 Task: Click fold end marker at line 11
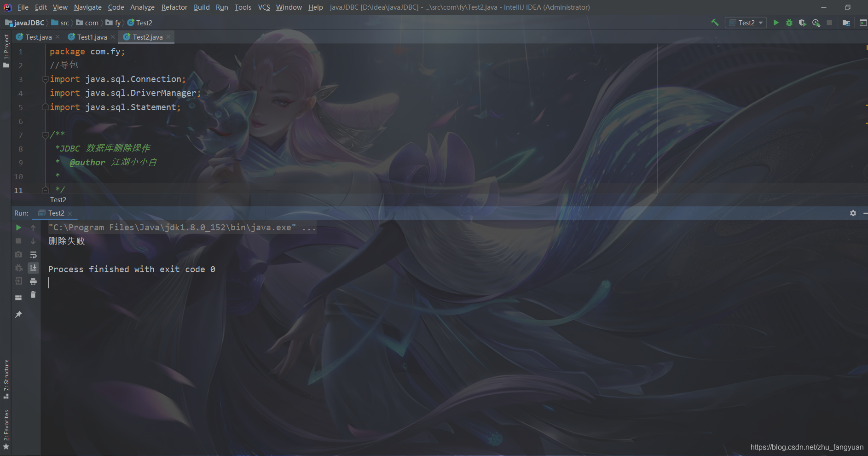click(x=45, y=189)
